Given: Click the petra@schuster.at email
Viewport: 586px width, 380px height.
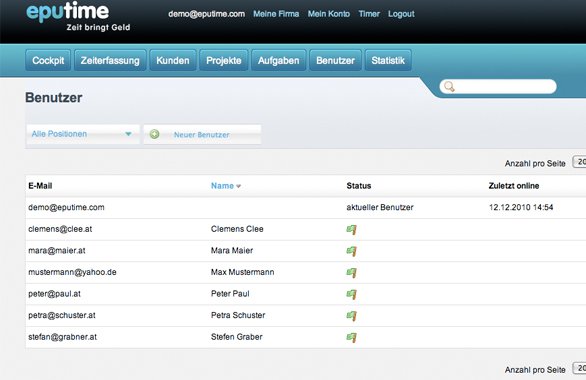Looking at the screenshot, I should [x=62, y=315].
